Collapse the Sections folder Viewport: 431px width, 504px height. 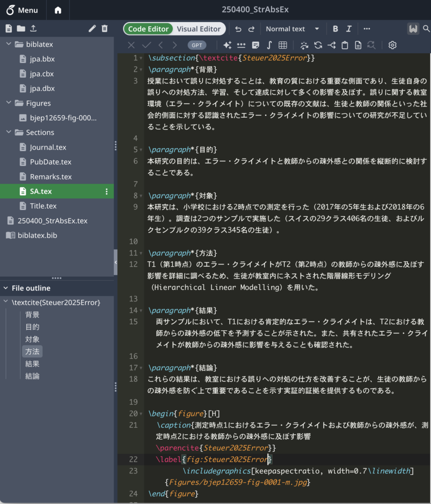[8, 132]
